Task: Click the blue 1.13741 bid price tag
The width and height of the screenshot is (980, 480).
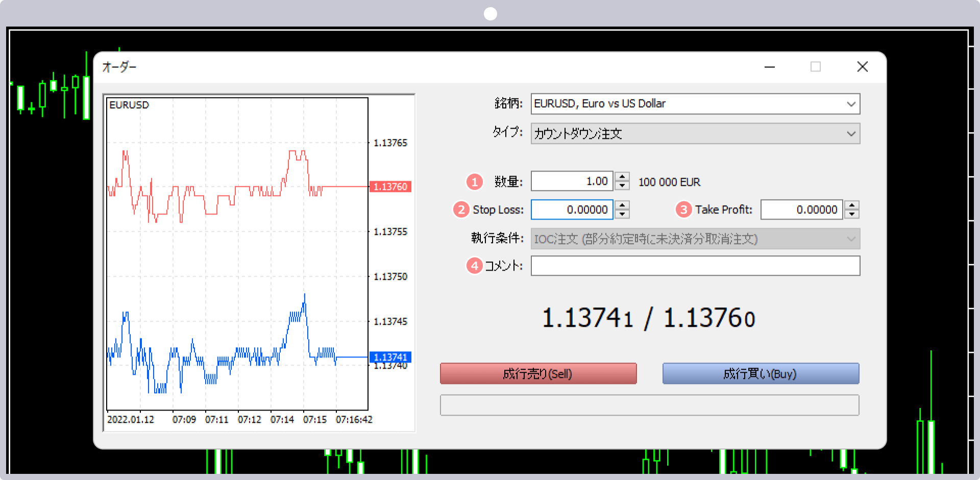Action: (390, 357)
